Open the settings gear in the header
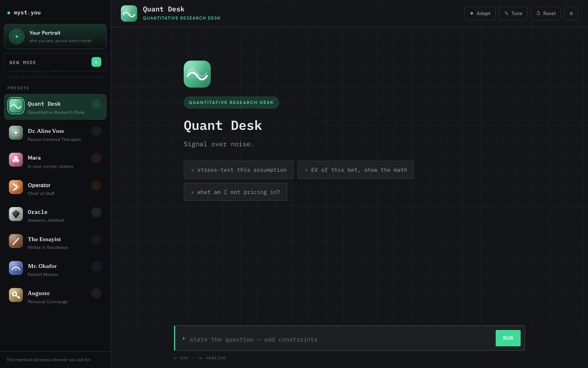 click(571, 14)
